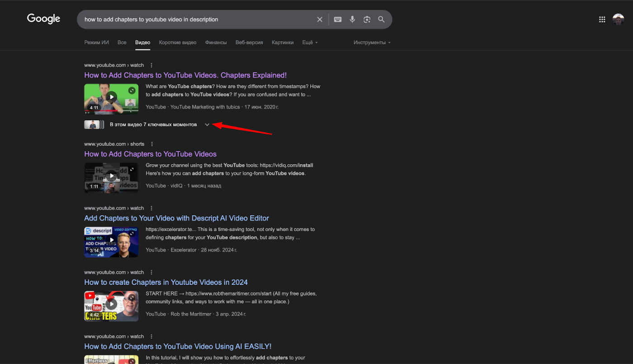Open options menu for first result
Viewport: 633px width, 364px height.
click(x=151, y=65)
